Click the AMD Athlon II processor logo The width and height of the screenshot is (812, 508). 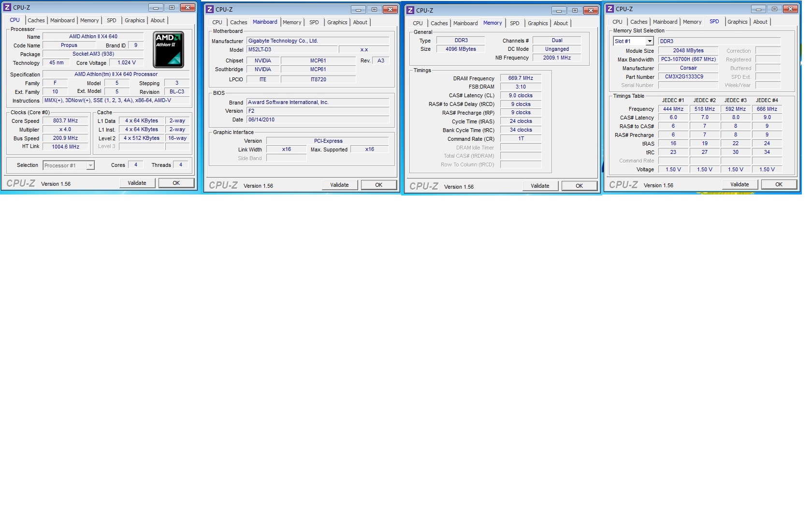coord(168,49)
